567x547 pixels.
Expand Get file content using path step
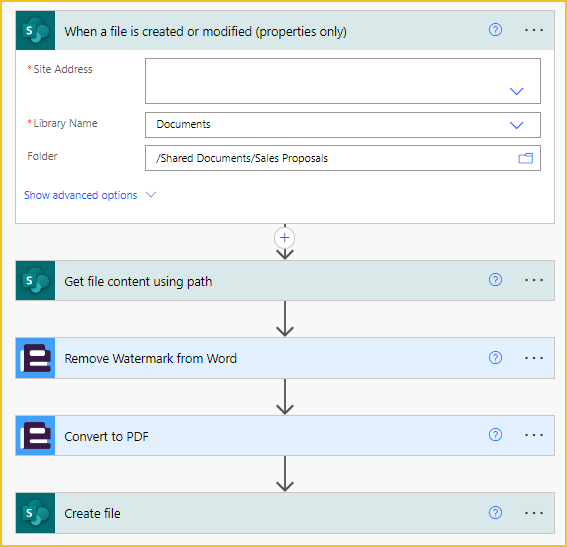pos(285,281)
